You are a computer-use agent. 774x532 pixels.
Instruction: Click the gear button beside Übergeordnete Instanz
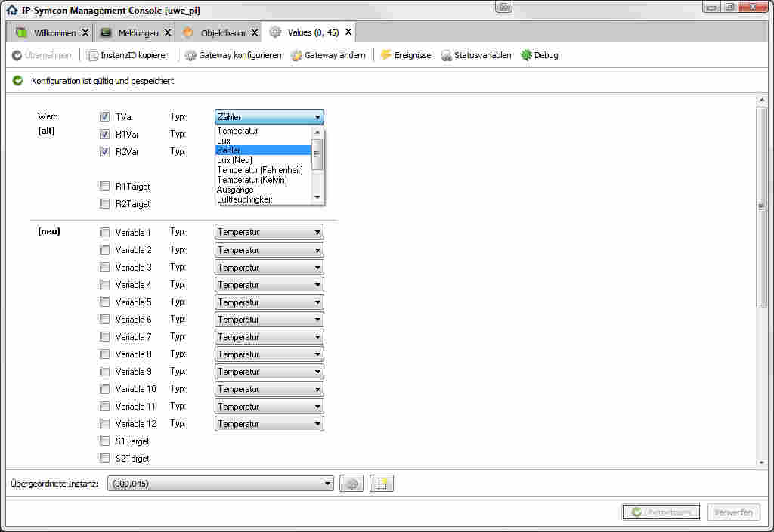(x=351, y=484)
